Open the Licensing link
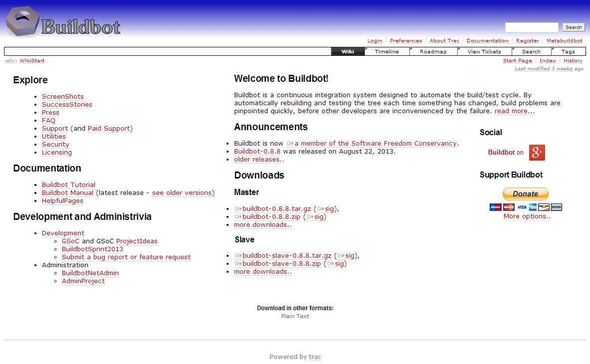 pyautogui.click(x=57, y=152)
